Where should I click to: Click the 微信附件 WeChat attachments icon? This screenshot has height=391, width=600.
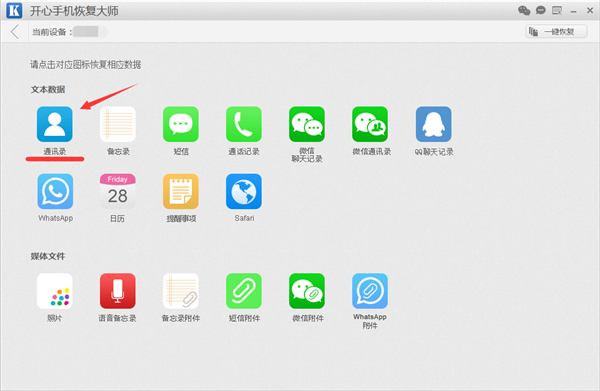pyautogui.click(x=307, y=291)
